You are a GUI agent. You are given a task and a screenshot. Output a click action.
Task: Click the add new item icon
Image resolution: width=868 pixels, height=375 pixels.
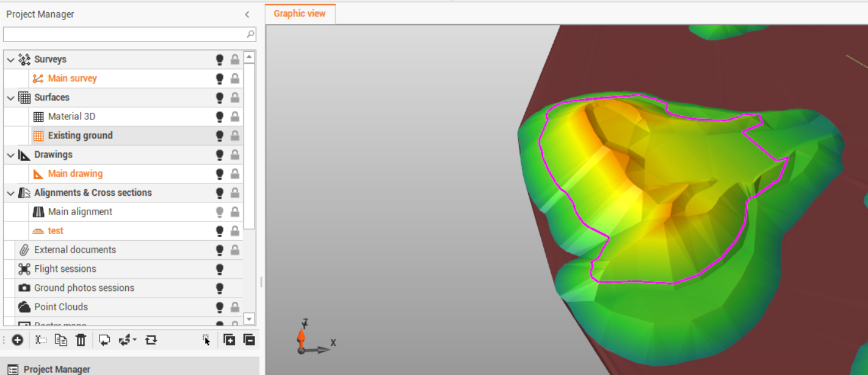pos(17,340)
